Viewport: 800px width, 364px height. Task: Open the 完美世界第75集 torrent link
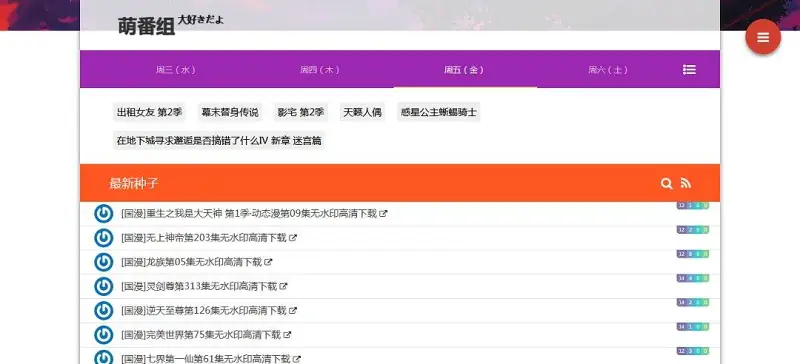pos(201,335)
